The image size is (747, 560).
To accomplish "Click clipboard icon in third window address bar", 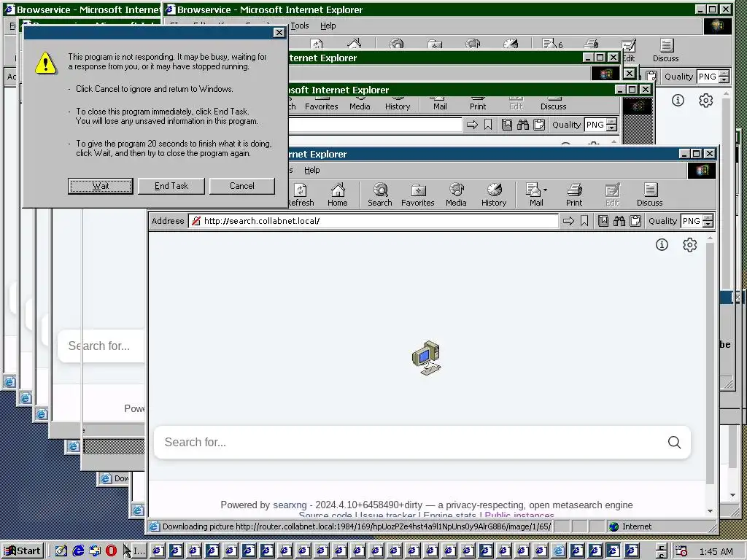I will [539, 125].
